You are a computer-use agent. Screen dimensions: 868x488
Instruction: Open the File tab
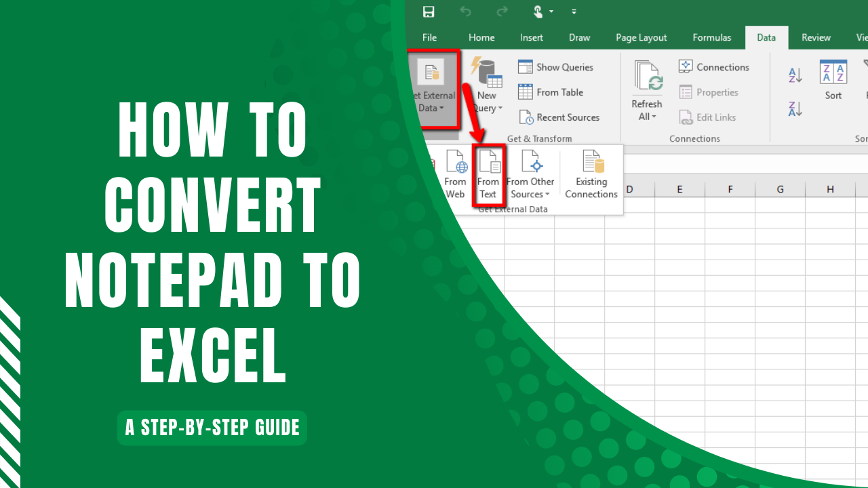click(429, 37)
